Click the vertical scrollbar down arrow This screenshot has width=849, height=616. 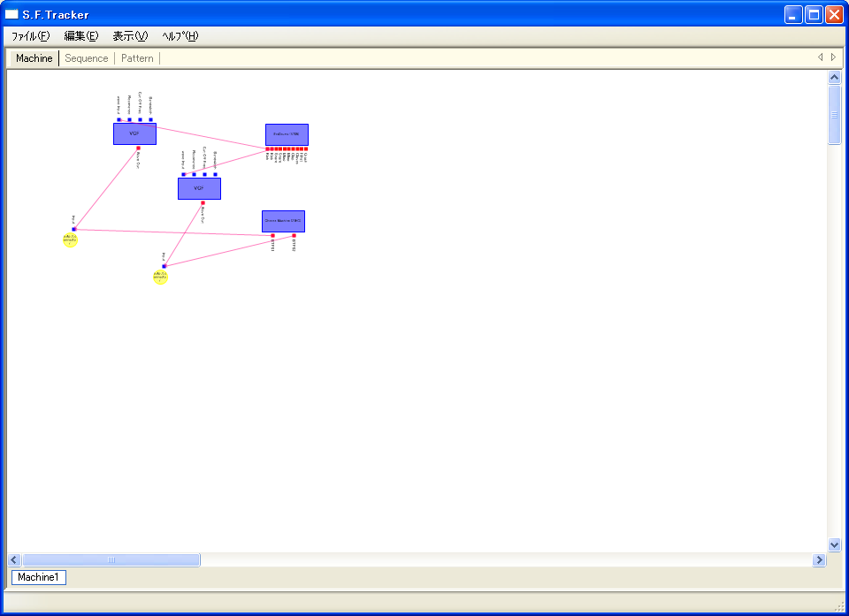(834, 544)
